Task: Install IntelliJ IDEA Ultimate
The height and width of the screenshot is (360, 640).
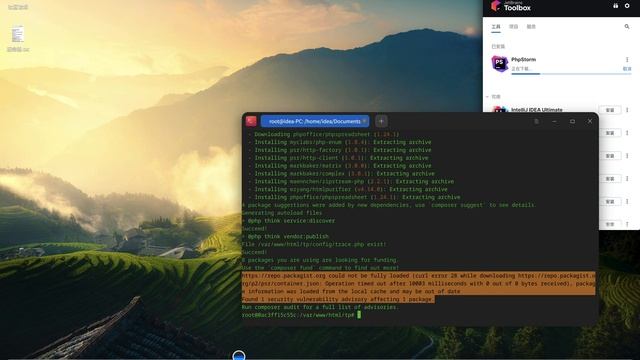Action: click(610, 110)
